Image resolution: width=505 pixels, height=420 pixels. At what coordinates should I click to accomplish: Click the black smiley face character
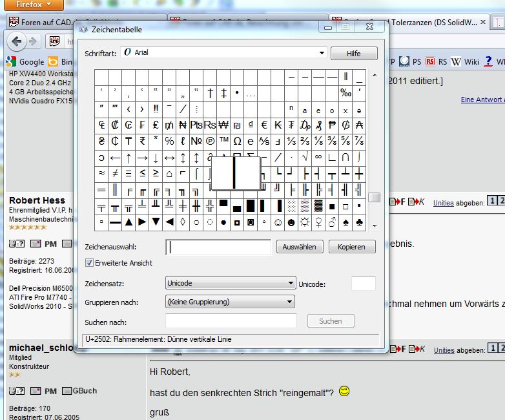click(291, 223)
